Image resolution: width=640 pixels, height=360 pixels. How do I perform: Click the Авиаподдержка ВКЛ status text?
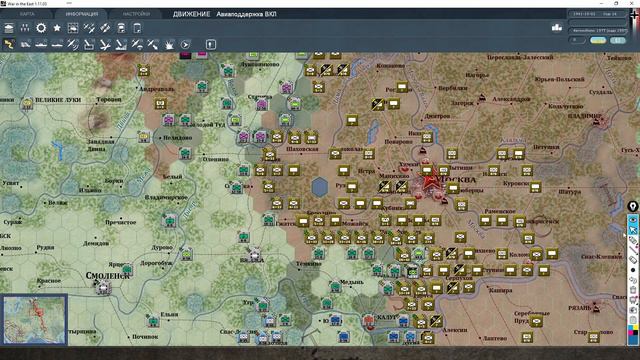coord(246,14)
